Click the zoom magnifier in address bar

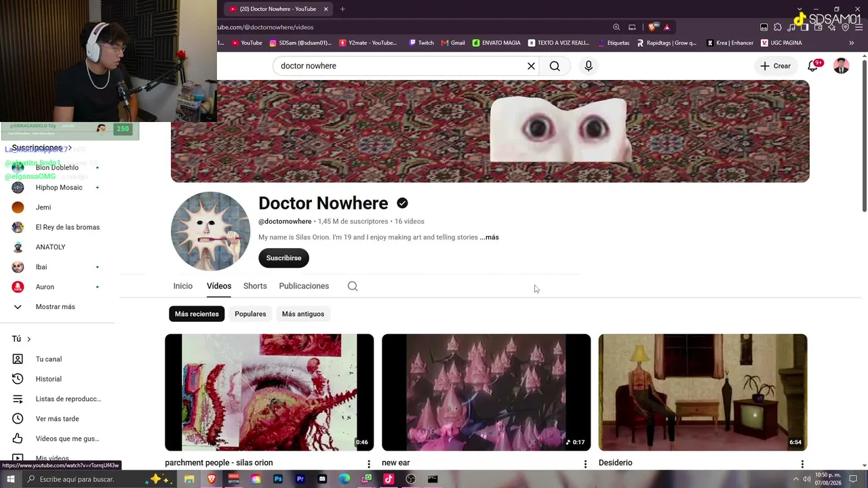click(x=616, y=27)
